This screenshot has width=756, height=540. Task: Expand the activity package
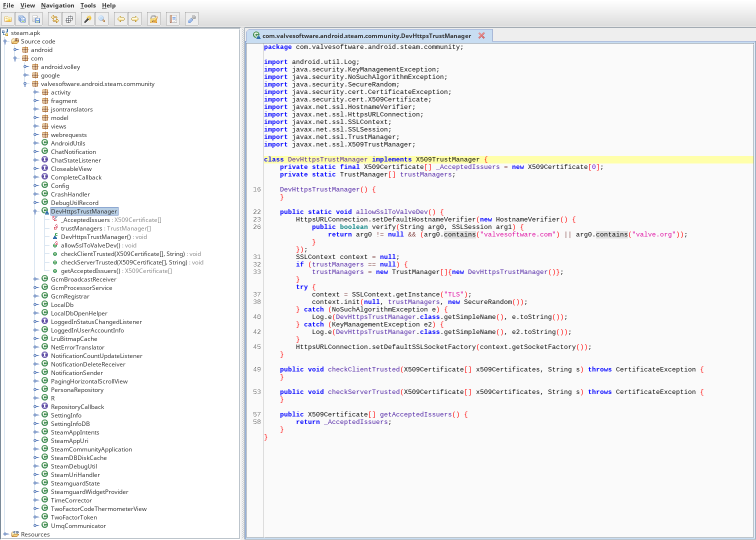coord(35,92)
